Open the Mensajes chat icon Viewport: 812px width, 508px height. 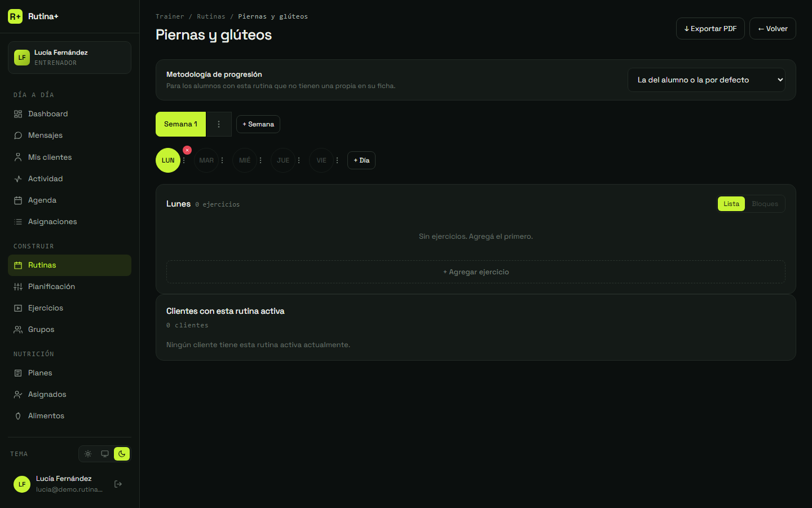click(18, 135)
